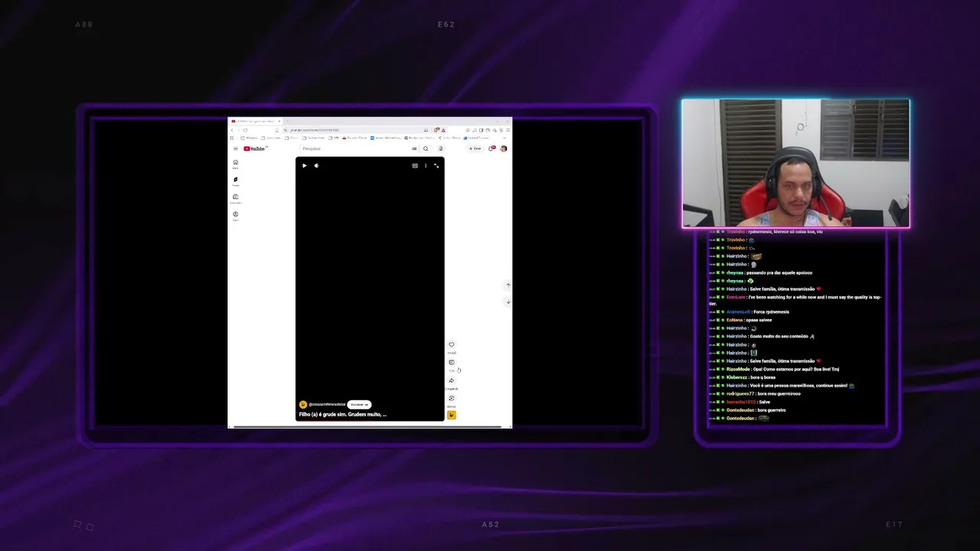Open Subscriptions in the YouTube sidebar

pyautogui.click(x=236, y=198)
